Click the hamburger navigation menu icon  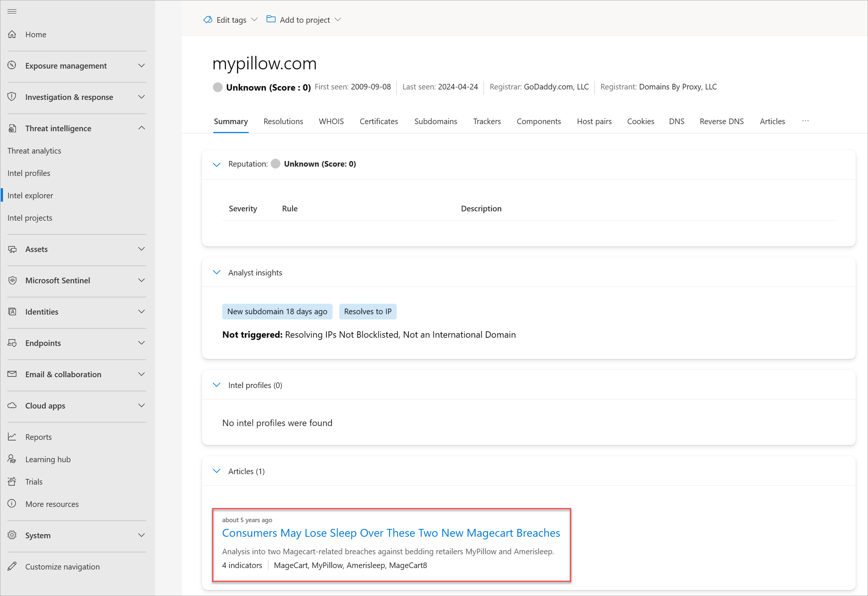point(12,11)
